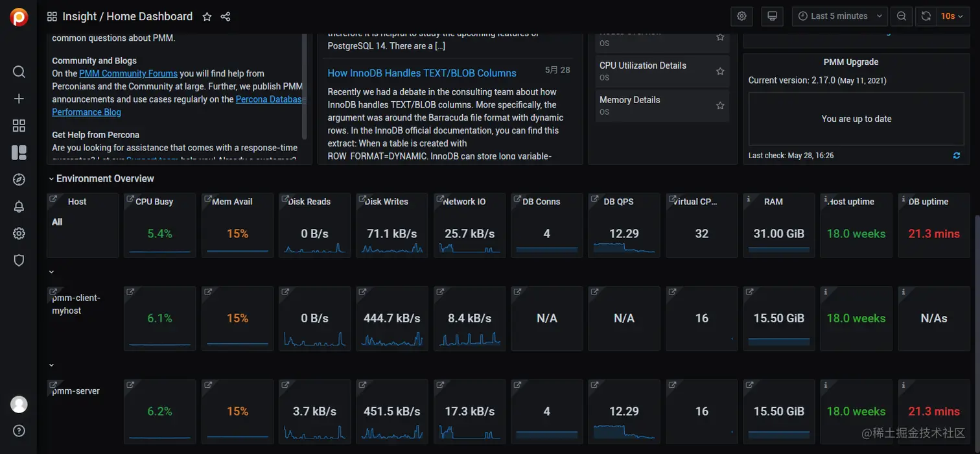This screenshot has width=980, height=454.
Task: Open the Percona PMM logo home
Action: point(19,16)
